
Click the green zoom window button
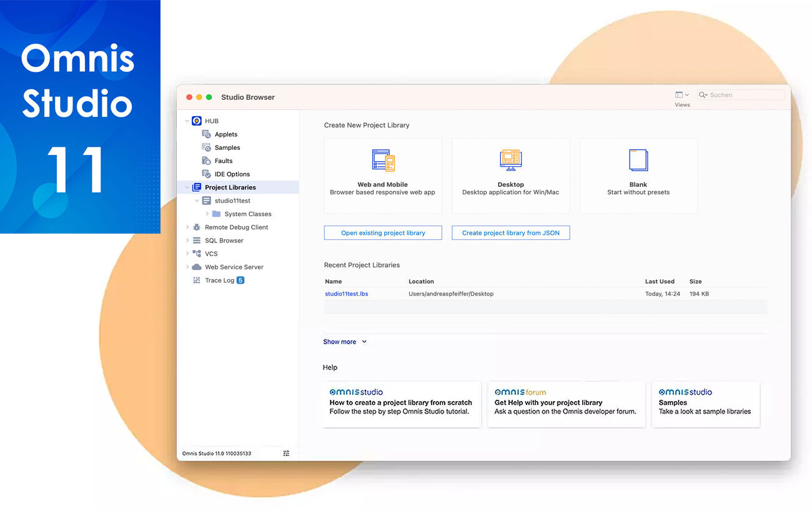click(209, 97)
